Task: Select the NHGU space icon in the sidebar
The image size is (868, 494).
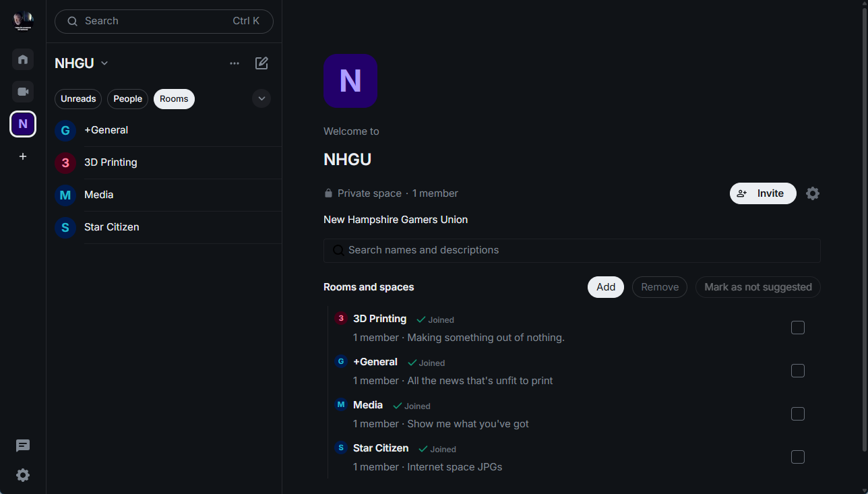Action: point(23,124)
